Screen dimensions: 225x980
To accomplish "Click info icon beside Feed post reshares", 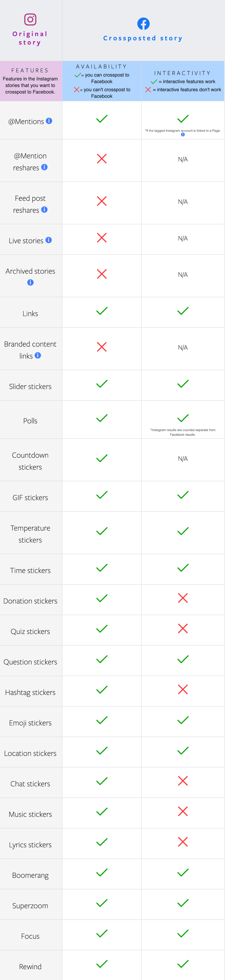I will tap(45, 210).
